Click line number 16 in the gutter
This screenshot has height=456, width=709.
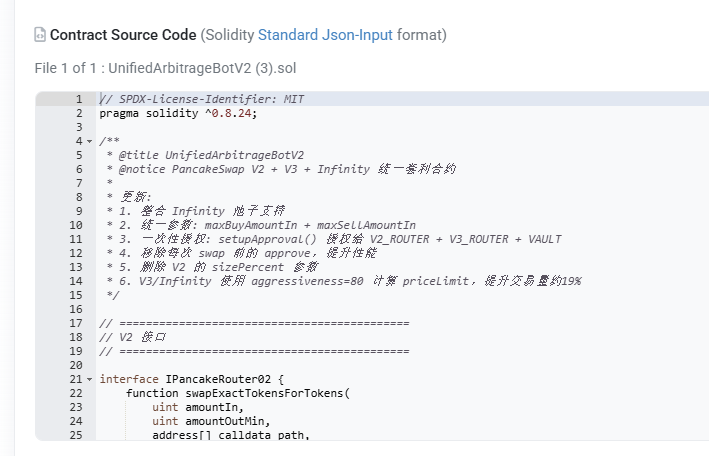pyautogui.click(x=76, y=309)
